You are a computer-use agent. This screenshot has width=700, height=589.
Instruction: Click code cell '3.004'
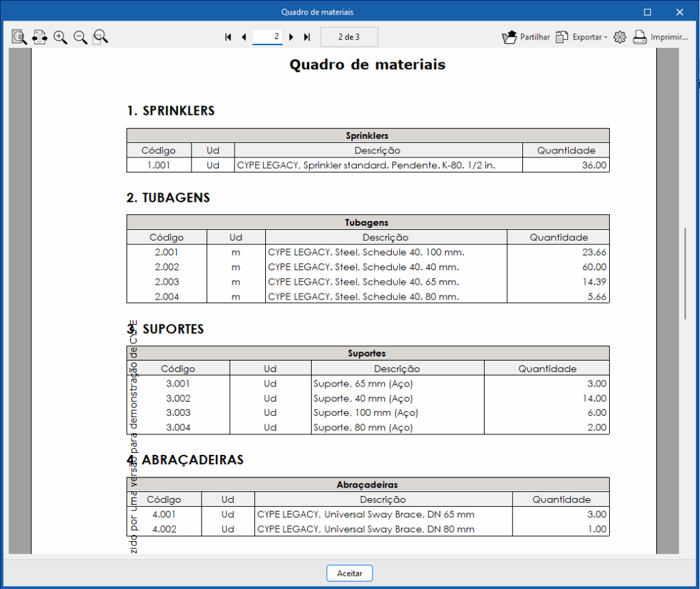tap(178, 428)
